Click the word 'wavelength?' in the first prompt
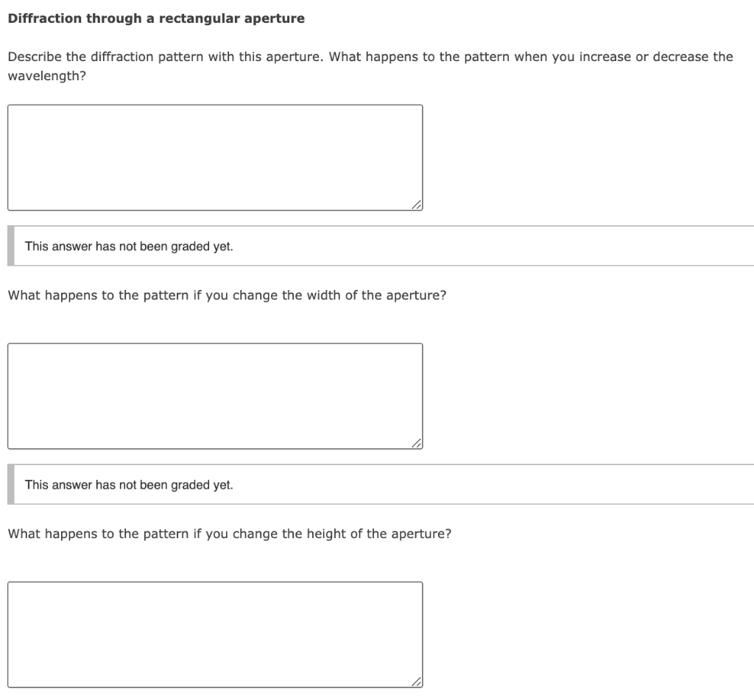Viewport: 754px width, 700px height. [x=46, y=74]
